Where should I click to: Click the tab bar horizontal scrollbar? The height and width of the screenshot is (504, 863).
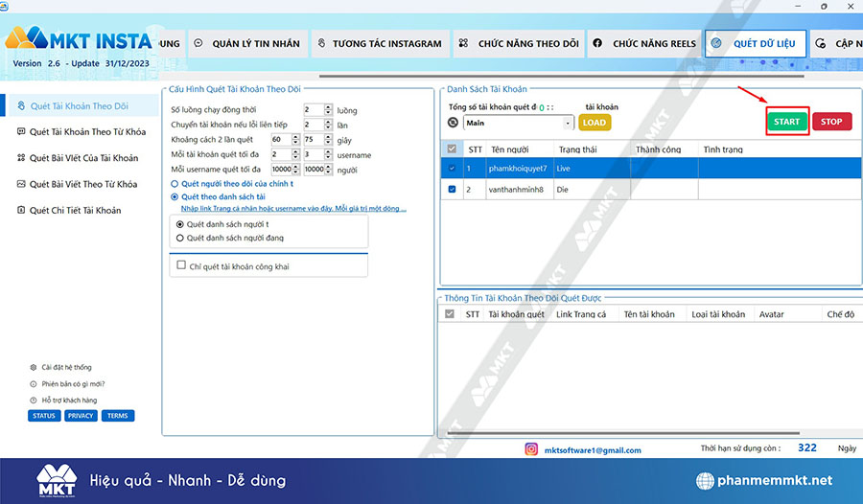[x=561, y=76]
